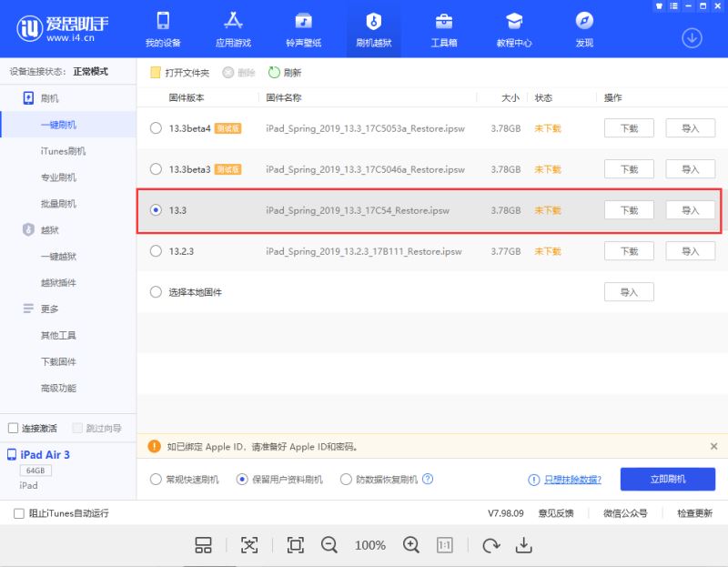Click the 爱思助手 i4 logo

click(63, 28)
